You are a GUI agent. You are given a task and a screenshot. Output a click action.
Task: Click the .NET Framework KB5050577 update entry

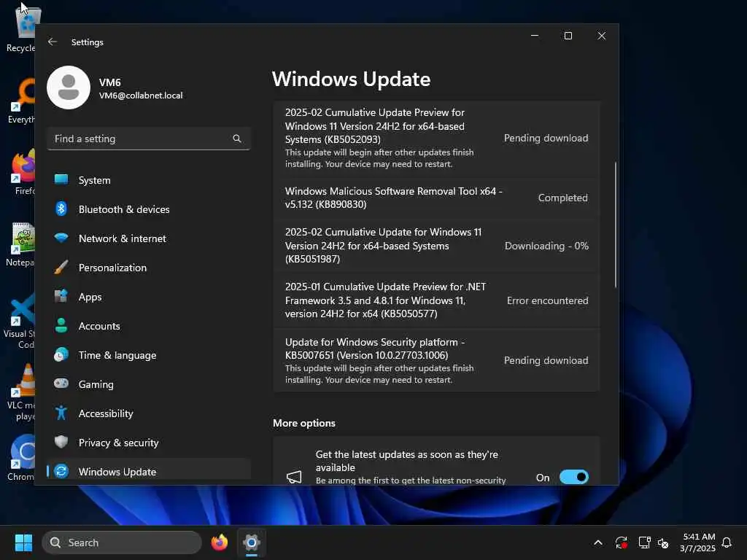[x=436, y=300]
